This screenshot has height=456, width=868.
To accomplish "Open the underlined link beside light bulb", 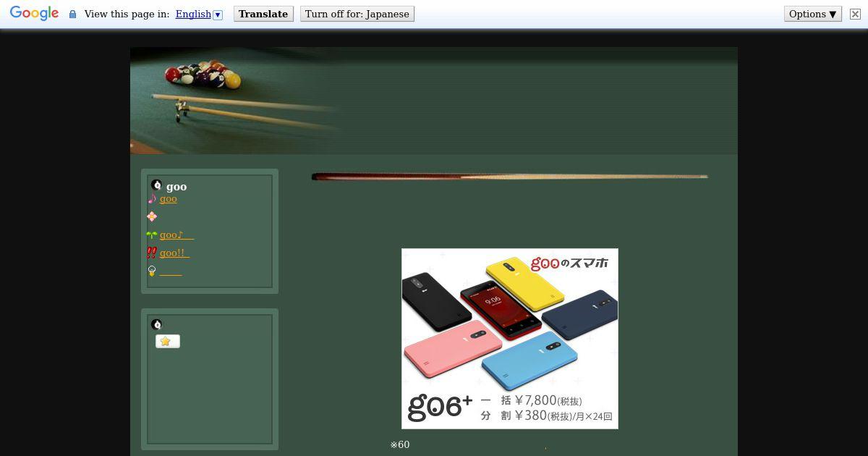I will pos(171,271).
